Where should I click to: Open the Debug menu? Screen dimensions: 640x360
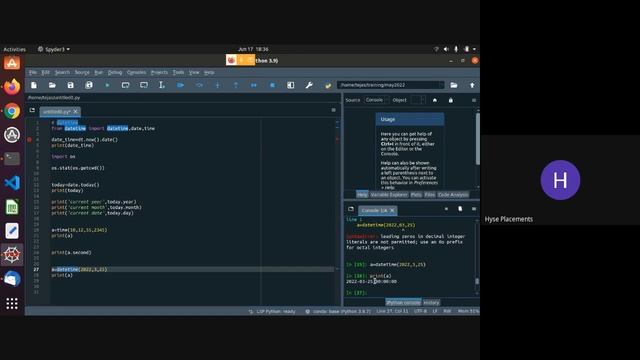click(115, 72)
